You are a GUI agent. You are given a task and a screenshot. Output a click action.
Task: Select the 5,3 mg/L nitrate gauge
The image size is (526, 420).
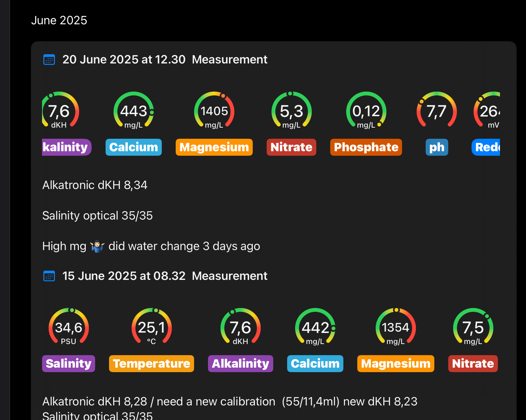pyautogui.click(x=291, y=111)
